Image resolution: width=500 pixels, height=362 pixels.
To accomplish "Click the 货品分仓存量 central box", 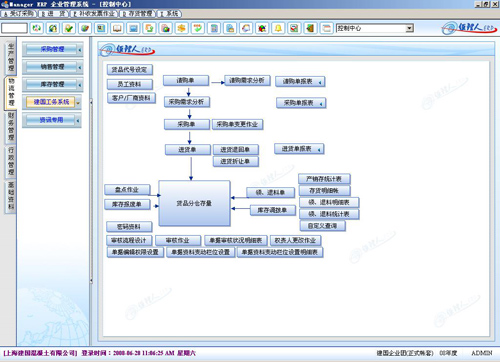I will point(194,203).
